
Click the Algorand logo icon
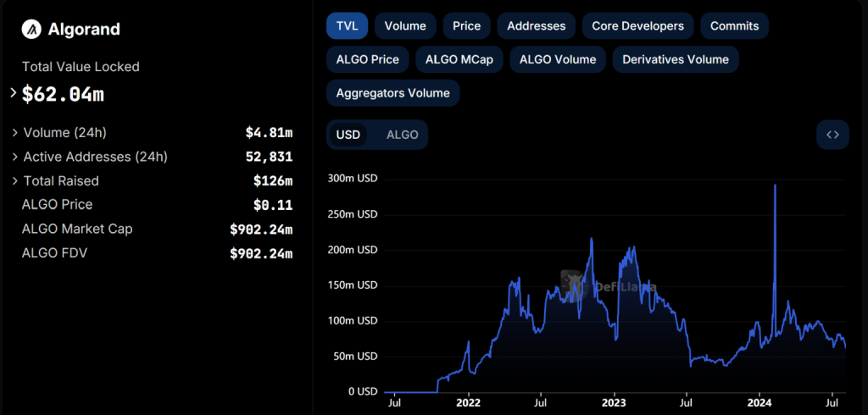point(32,29)
